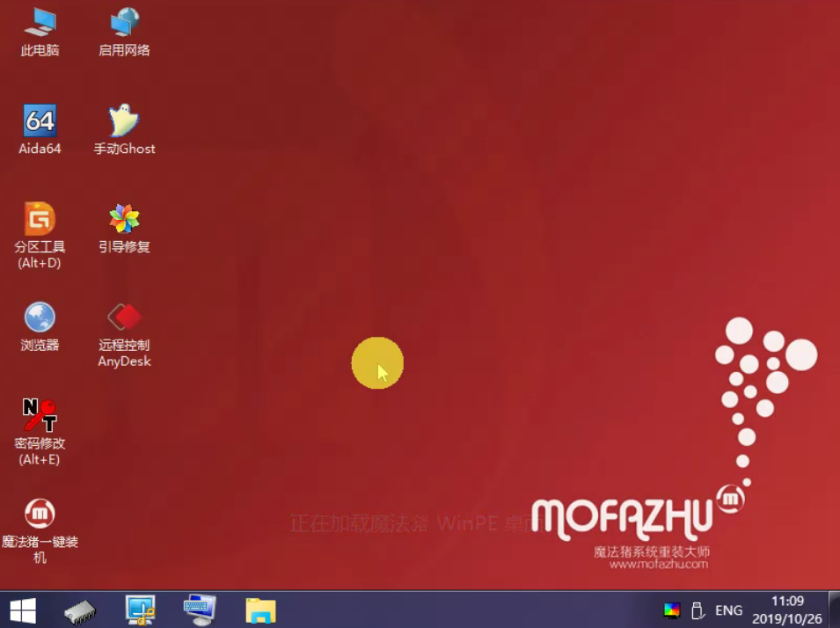This screenshot has width=840, height=628.
Task: Select the 手动Ghost ghost icon
Action: tap(124, 129)
